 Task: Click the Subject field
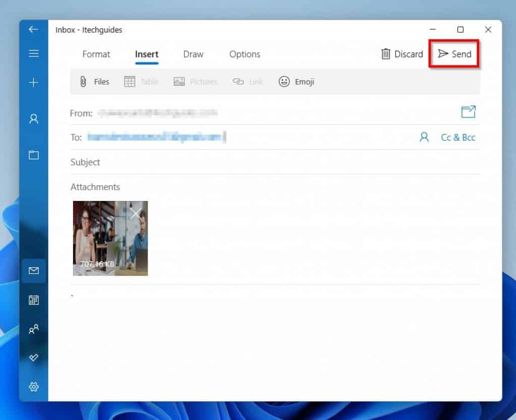[x=275, y=162]
